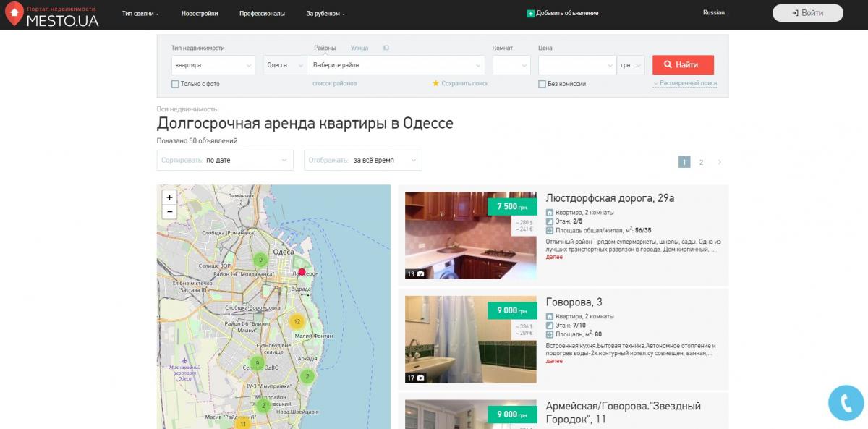This screenshot has width=868, height=429.
Task: Click green cluster marker 2 near Аркадія
Action: tap(307, 376)
